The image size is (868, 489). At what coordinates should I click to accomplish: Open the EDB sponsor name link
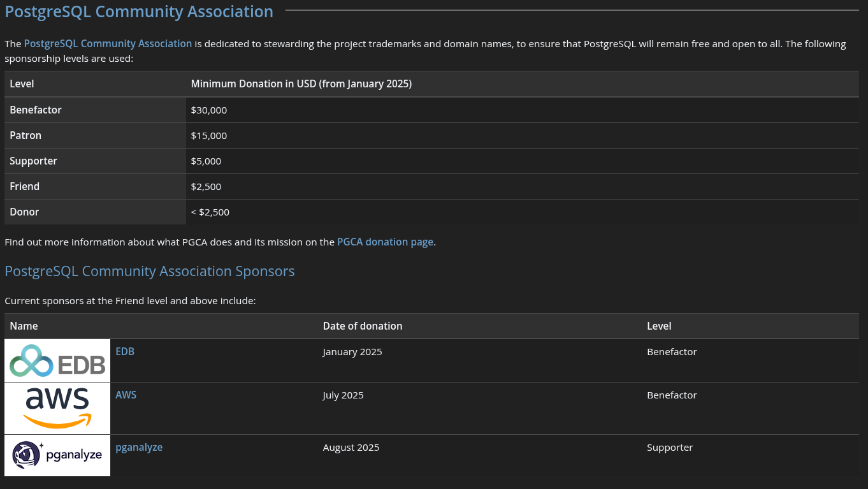click(125, 351)
